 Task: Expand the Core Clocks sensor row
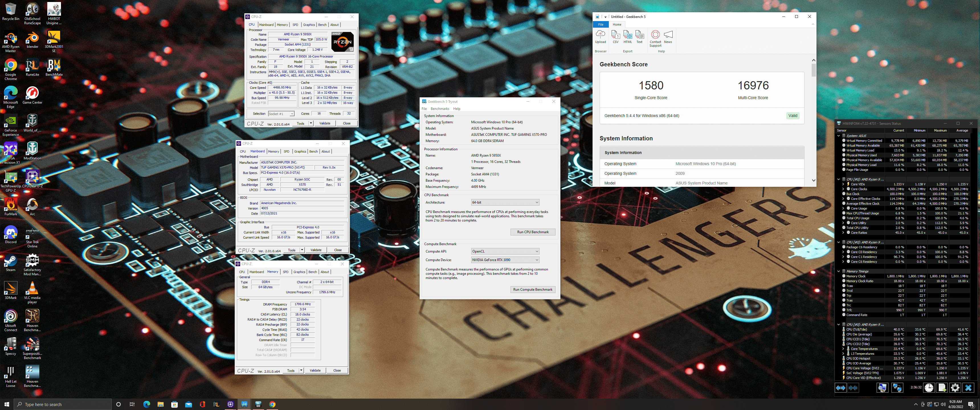tap(843, 189)
